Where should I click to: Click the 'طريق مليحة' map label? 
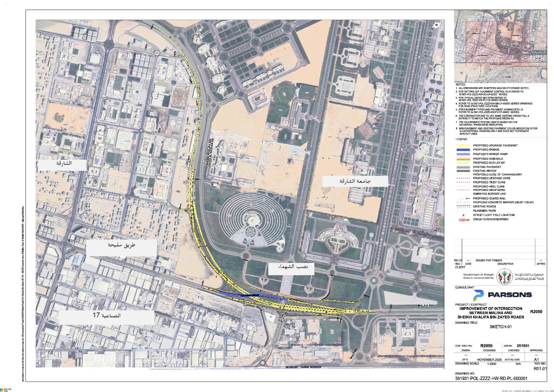point(121,245)
